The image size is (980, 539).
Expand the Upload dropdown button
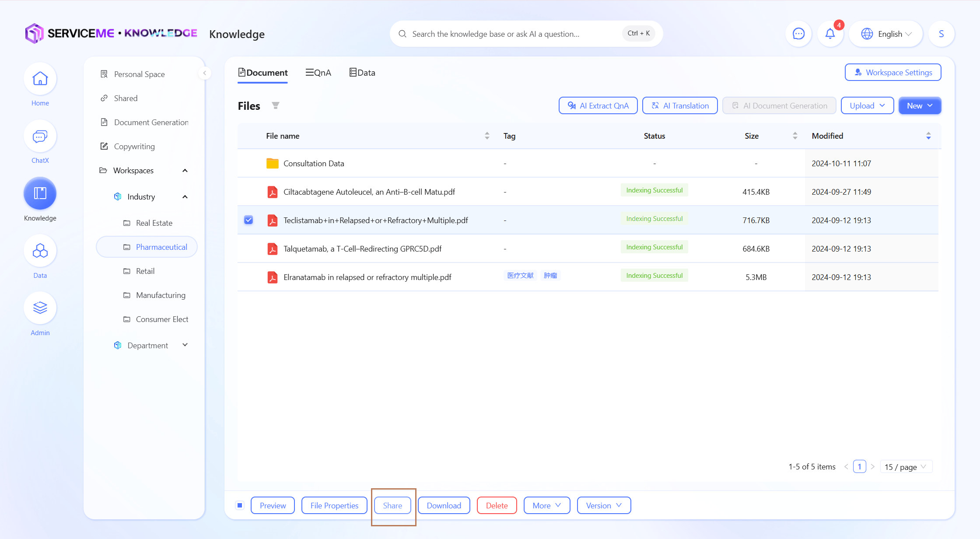tap(867, 105)
